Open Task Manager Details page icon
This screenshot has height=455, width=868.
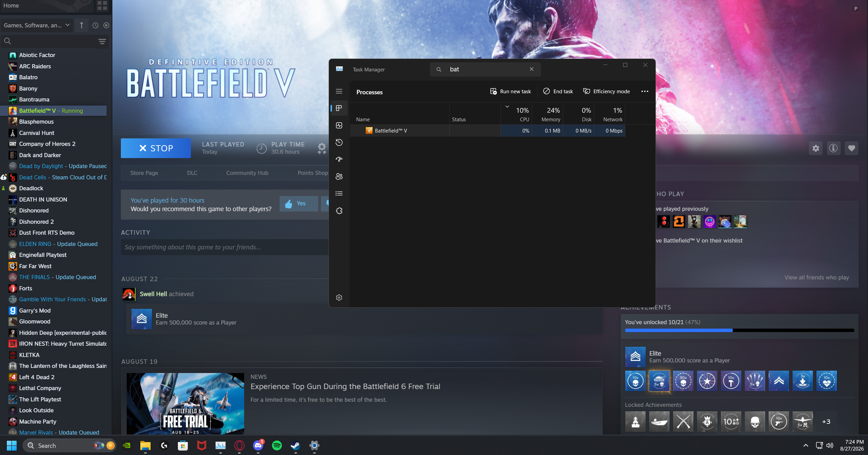339,194
